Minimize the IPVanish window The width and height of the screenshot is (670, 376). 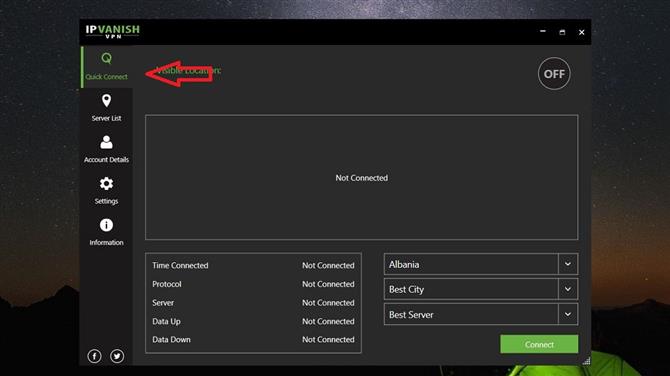point(543,32)
